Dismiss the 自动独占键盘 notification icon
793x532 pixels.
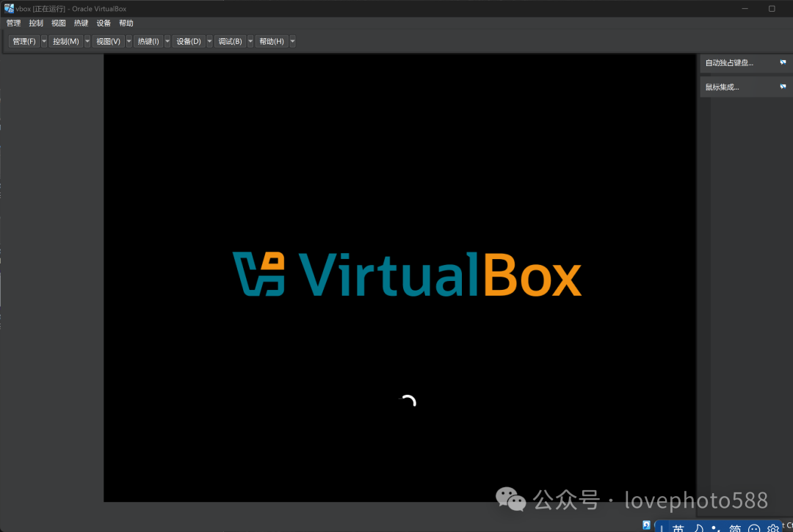click(x=783, y=62)
